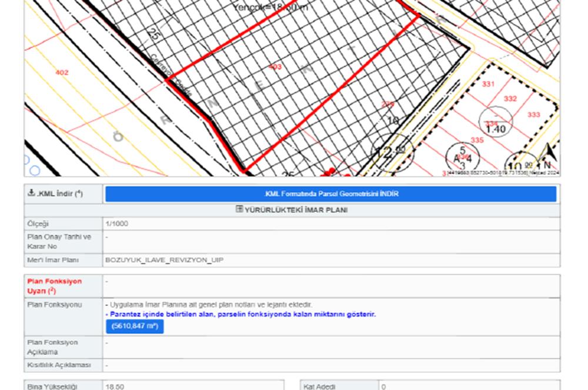The width and height of the screenshot is (588, 390).
Task: Select parcel 403 label on the map
Action: [x=275, y=67]
